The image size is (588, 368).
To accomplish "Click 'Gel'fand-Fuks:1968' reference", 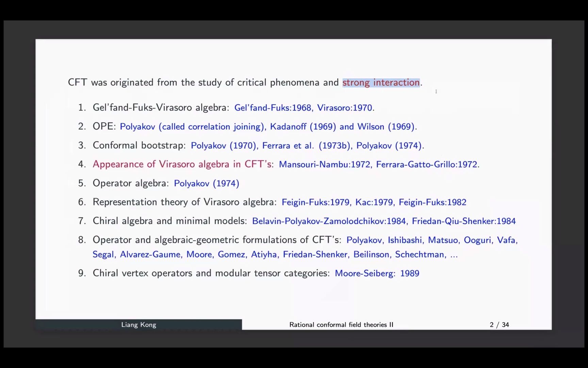I will click(273, 108).
